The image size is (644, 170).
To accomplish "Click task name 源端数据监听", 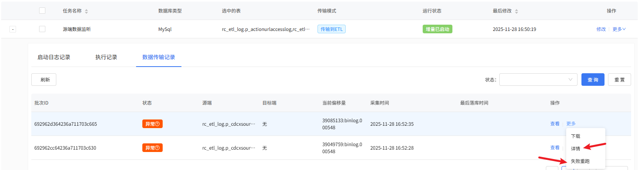I will pos(77,29).
